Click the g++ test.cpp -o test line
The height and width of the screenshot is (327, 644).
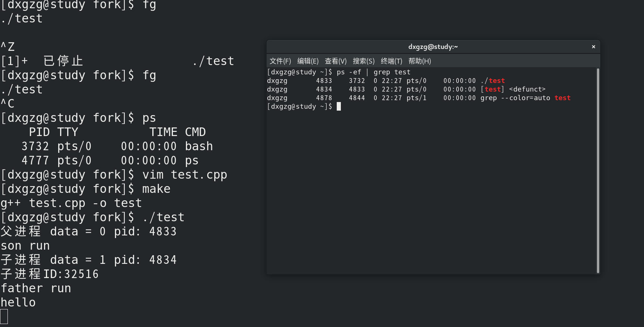pyautogui.click(x=71, y=203)
